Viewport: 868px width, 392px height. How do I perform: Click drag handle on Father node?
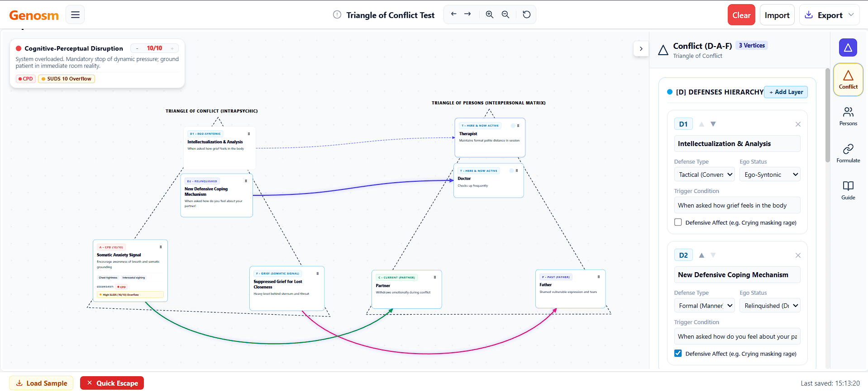point(599,277)
